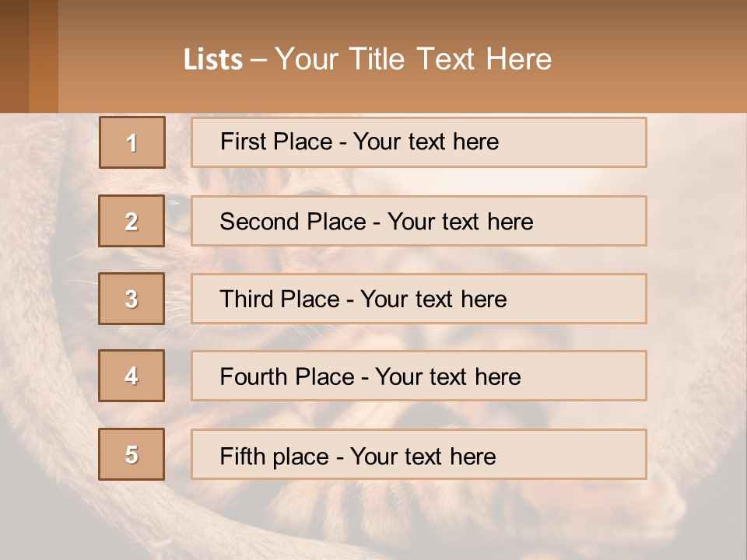Select the Your Title Text Here text
747x560 pixels.
[413, 59]
